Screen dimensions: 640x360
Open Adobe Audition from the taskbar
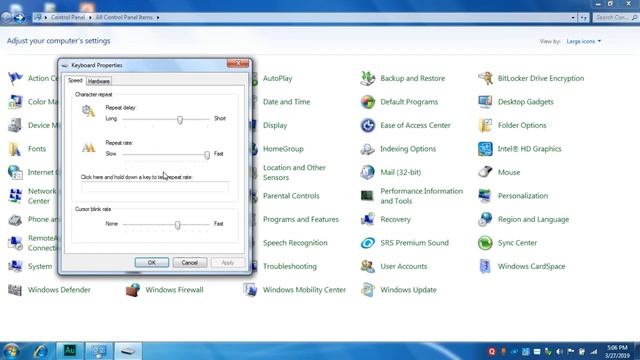[x=70, y=351]
